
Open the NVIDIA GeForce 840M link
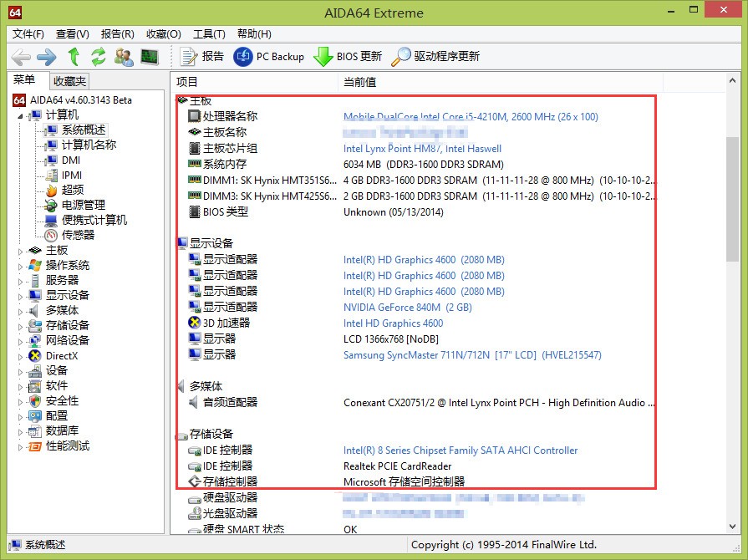click(407, 308)
